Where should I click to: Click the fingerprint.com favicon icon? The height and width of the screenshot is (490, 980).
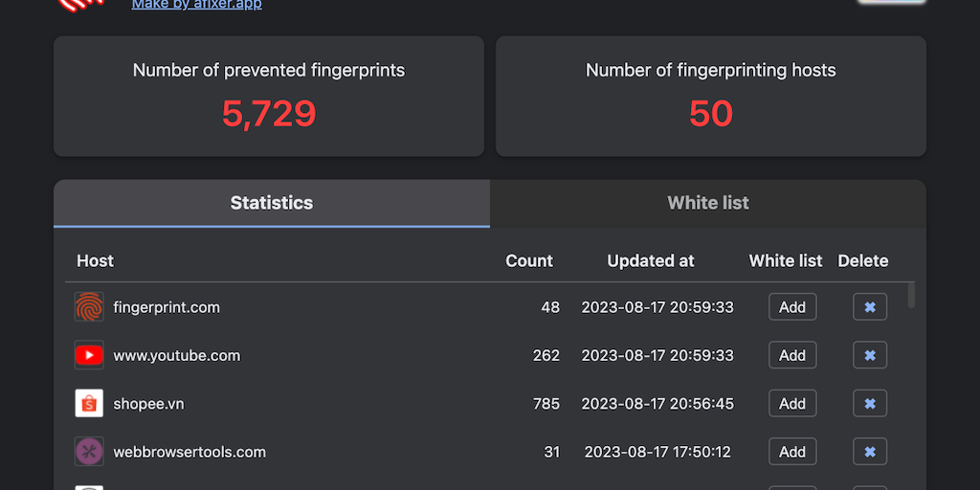pyautogui.click(x=89, y=307)
